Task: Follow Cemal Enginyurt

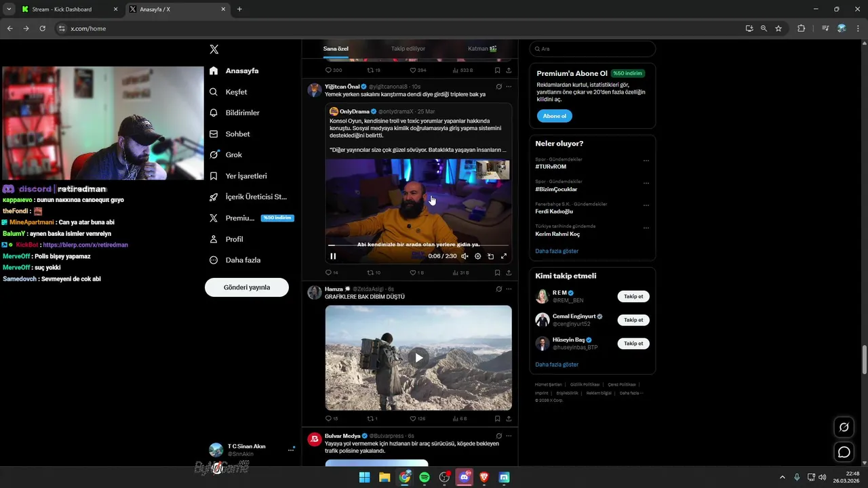Action: pyautogui.click(x=633, y=320)
